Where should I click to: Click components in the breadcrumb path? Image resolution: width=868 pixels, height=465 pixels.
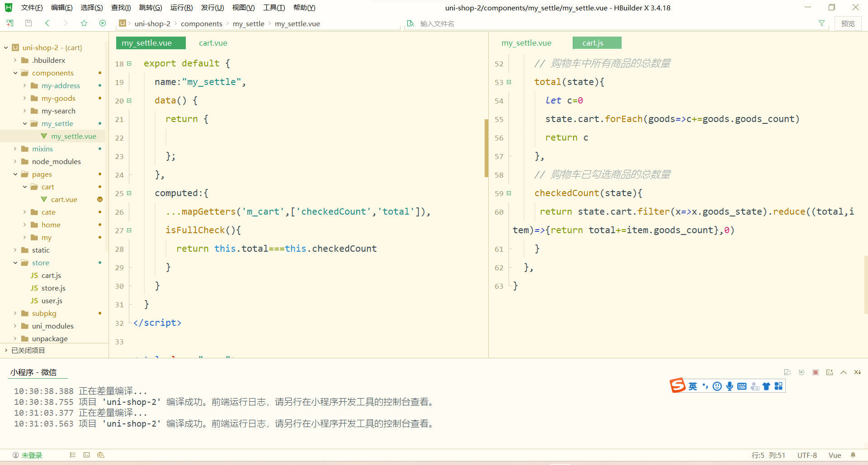pyautogui.click(x=202, y=23)
